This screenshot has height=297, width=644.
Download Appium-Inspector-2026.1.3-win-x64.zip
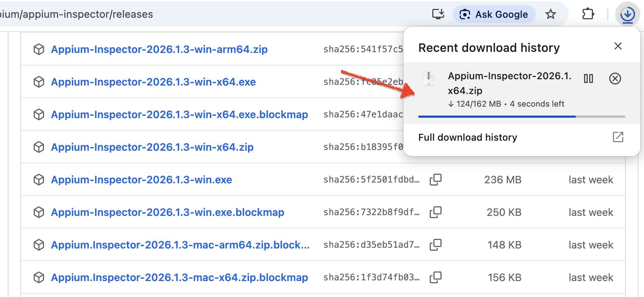152,147
